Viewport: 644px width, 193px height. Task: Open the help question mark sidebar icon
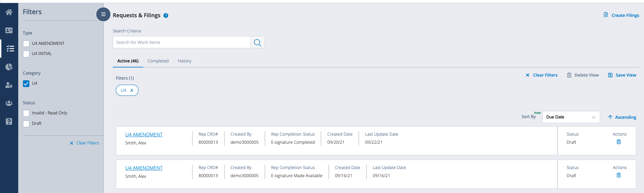click(x=9, y=121)
